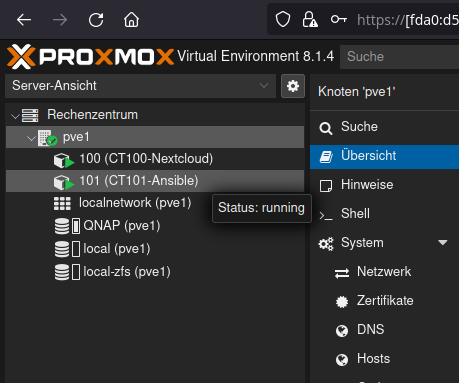Select localnetwork (pve1) entry
Screen dimensions: 459x383
point(135,203)
